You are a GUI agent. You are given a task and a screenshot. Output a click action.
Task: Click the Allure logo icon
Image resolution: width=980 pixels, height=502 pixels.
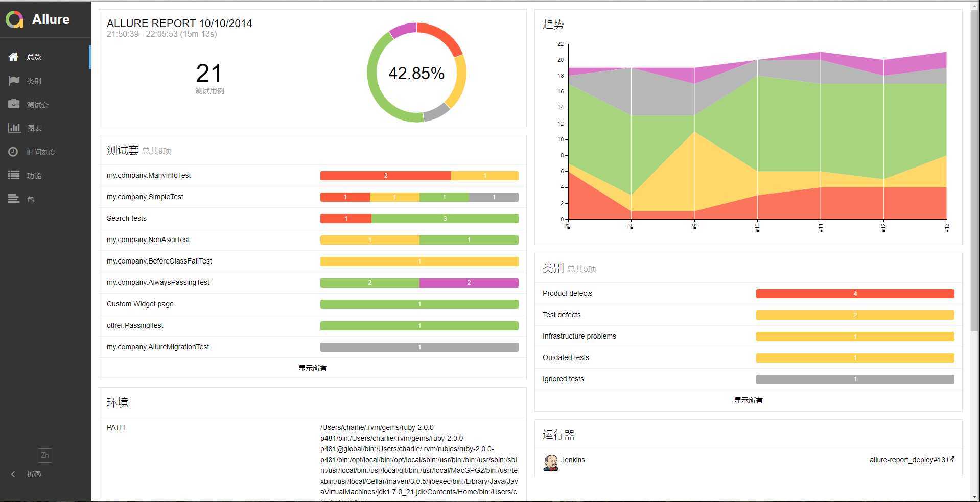(x=14, y=19)
